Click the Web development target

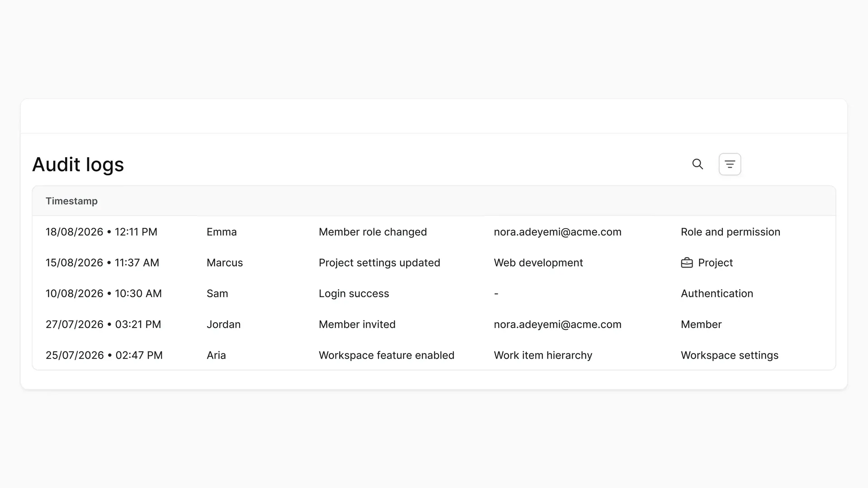pos(538,263)
